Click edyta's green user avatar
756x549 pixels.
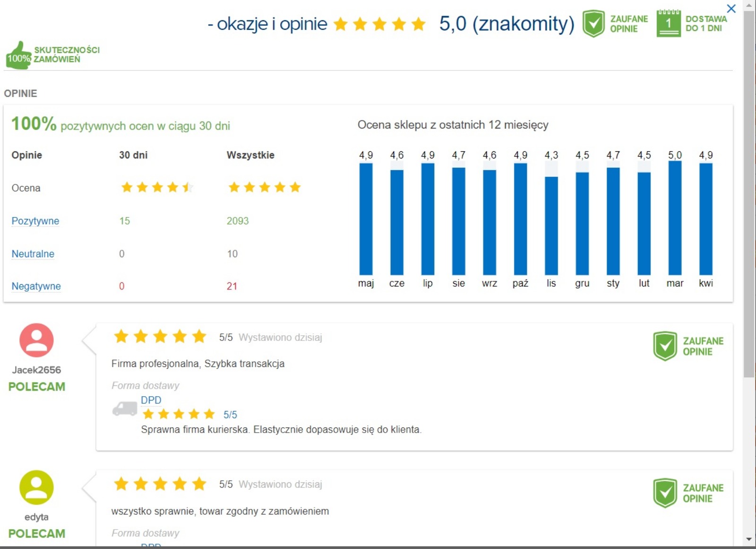(x=36, y=487)
